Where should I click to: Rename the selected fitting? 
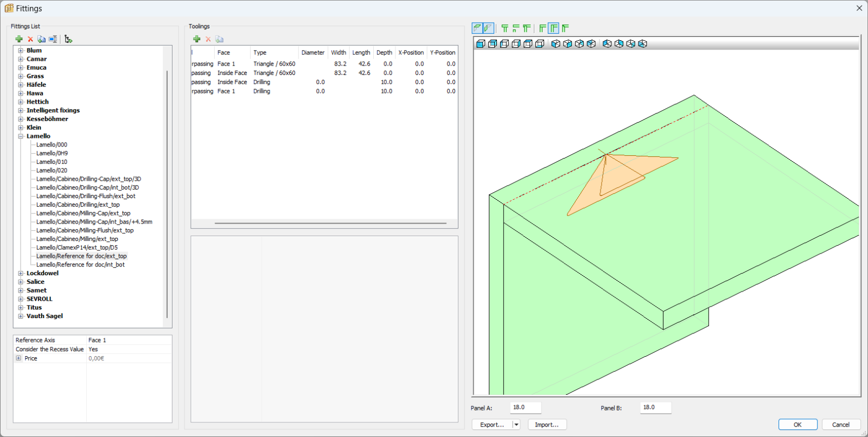[x=53, y=39]
